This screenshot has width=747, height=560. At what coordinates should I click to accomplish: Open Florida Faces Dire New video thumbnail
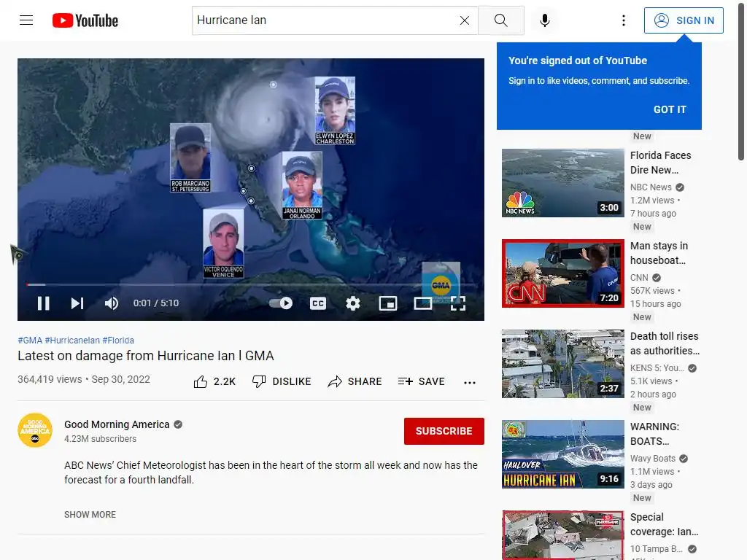(563, 183)
